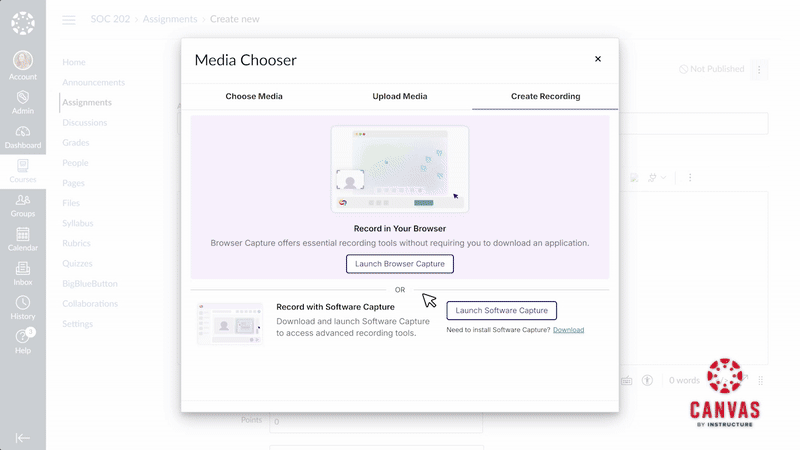Open the Inbox icon

coord(22,272)
